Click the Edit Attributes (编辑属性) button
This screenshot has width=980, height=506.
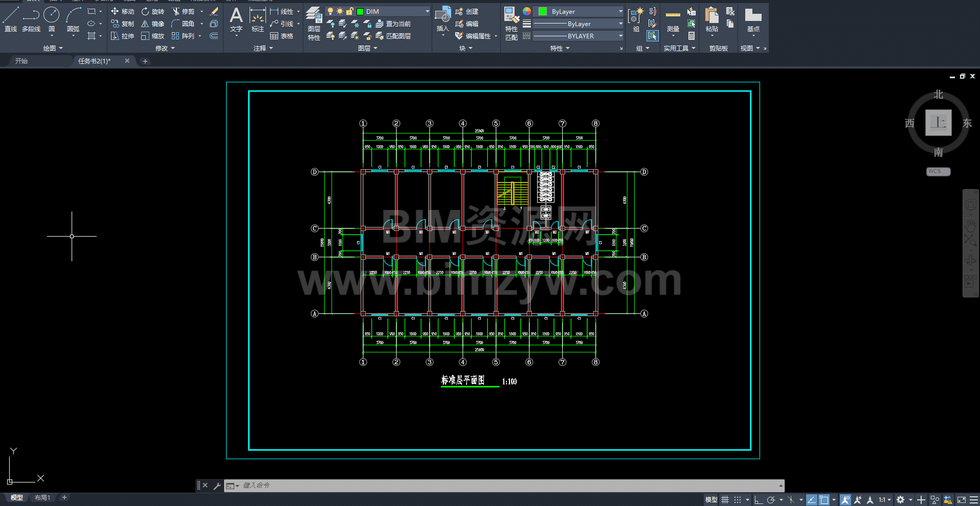tap(473, 36)
